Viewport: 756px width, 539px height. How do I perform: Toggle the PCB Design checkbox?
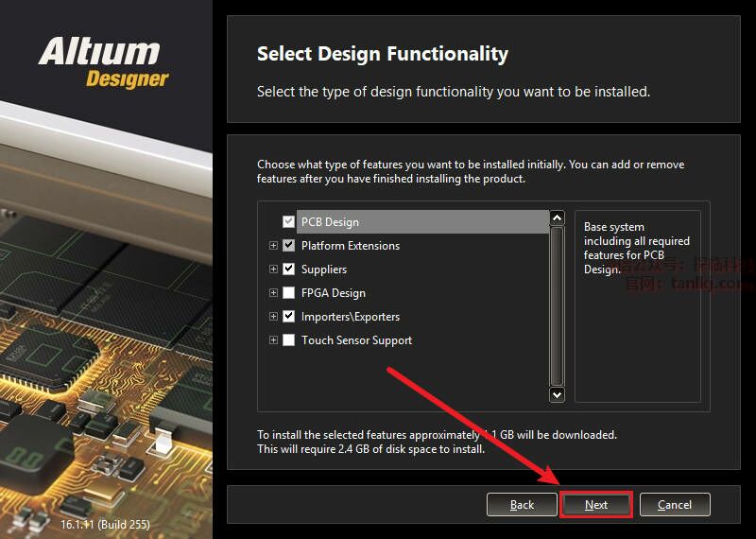(288, 221)
